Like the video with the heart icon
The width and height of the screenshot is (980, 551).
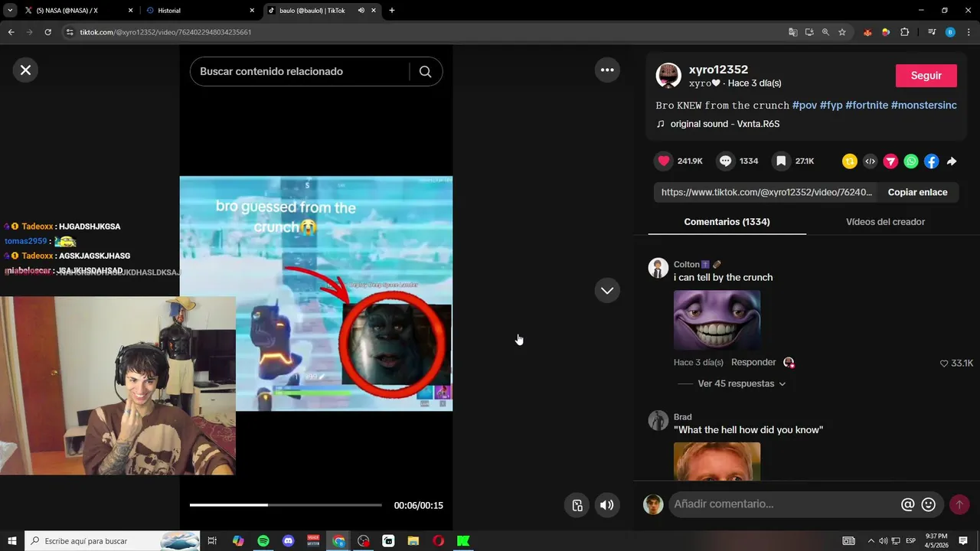tap(664, 161)
